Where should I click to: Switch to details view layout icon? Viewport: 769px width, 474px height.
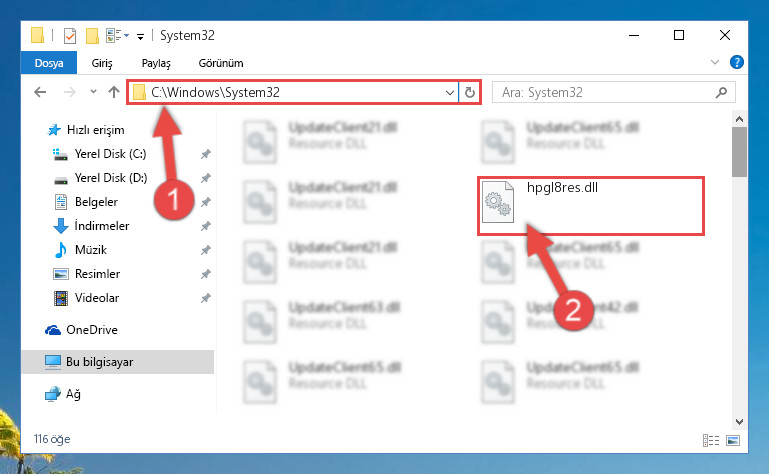(x=711, y=440)
